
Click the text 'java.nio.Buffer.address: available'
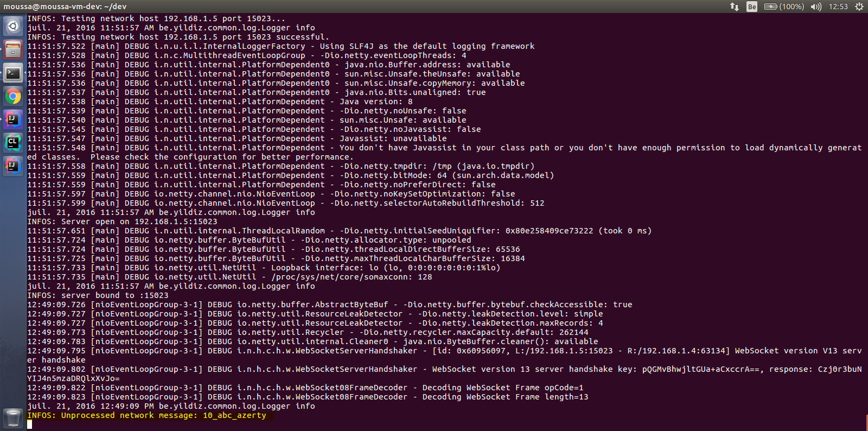427,65
